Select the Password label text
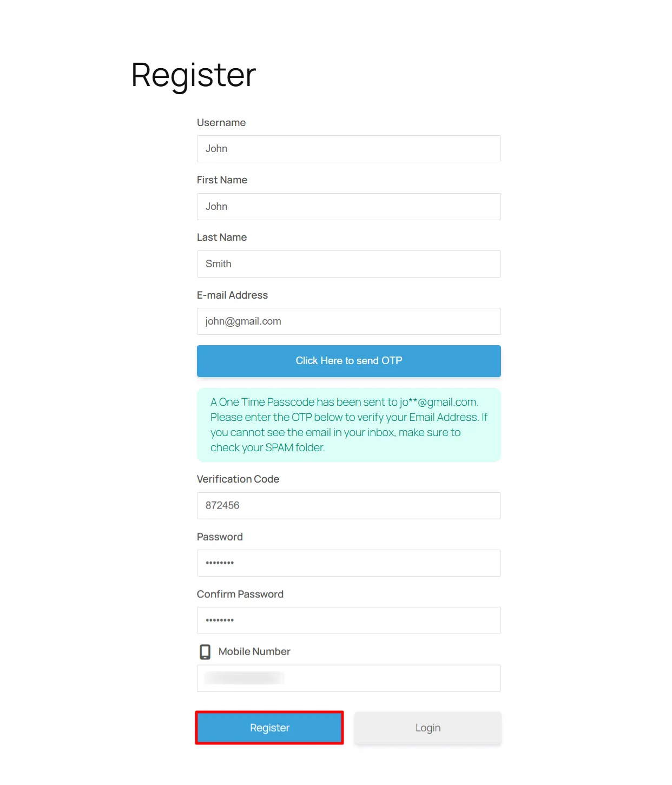Screen dimensions: 672x785 (220, 537)
